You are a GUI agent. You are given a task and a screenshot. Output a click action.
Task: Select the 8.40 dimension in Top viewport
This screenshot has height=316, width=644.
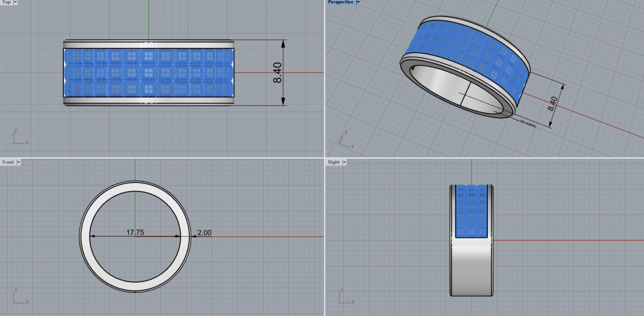278,72
